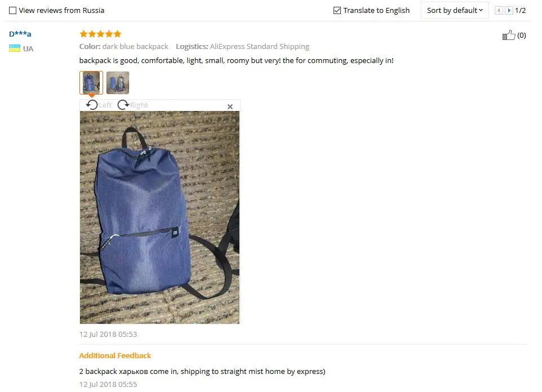Open reviewer D***a profile
This screenshot has height=392, width=542.
pyautogui.click(x=20, y=34)
